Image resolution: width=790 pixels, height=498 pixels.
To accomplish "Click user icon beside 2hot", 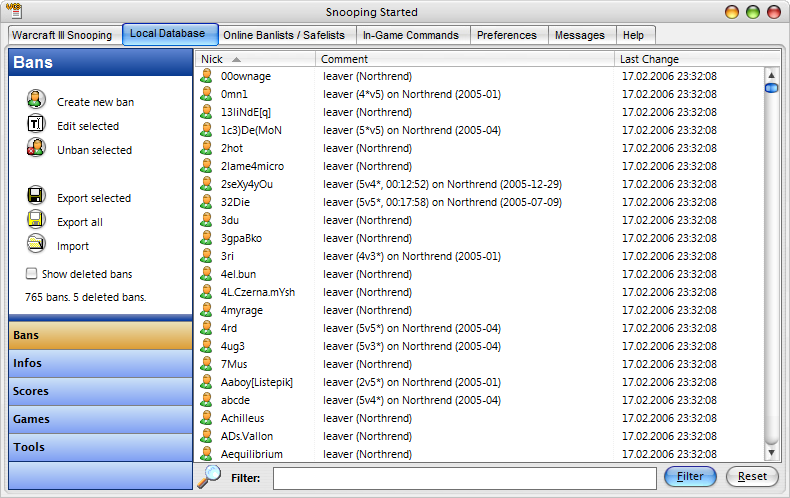I will click(x=206, y=148).
